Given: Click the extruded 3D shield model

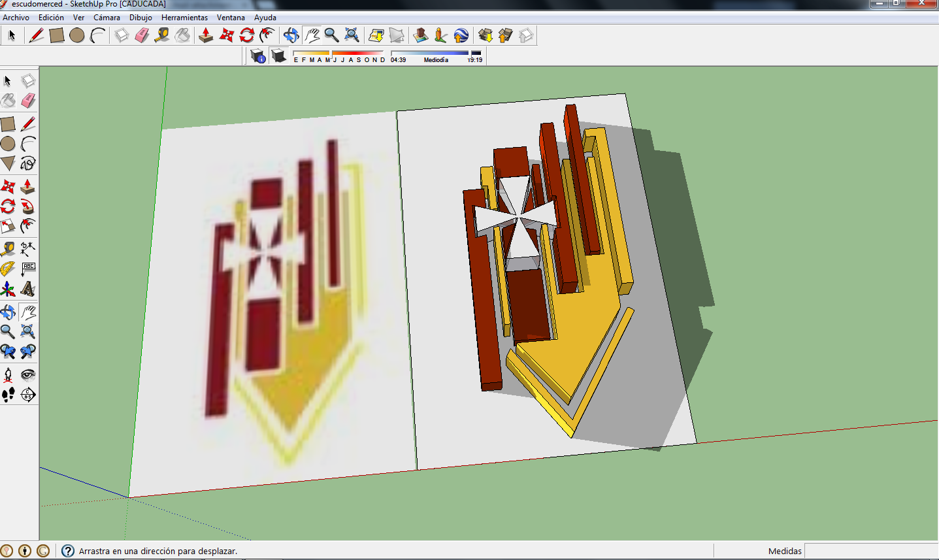Looking at the screenshot, I should (549, 271).
